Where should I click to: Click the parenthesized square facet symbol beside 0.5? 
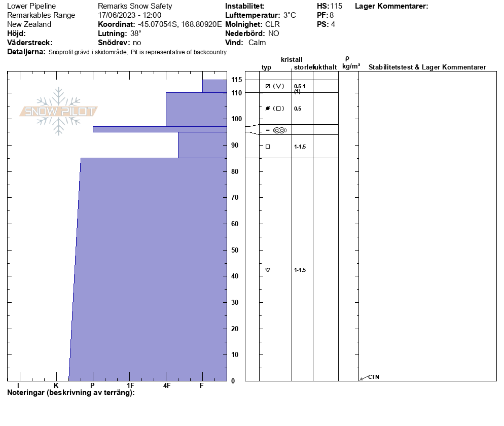click(x=279, y=109)
